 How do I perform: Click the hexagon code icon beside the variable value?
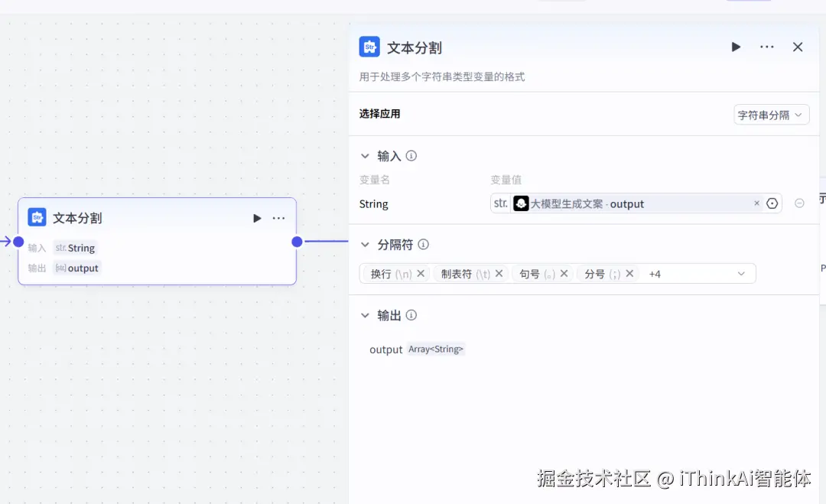click(x=772, y=203)
